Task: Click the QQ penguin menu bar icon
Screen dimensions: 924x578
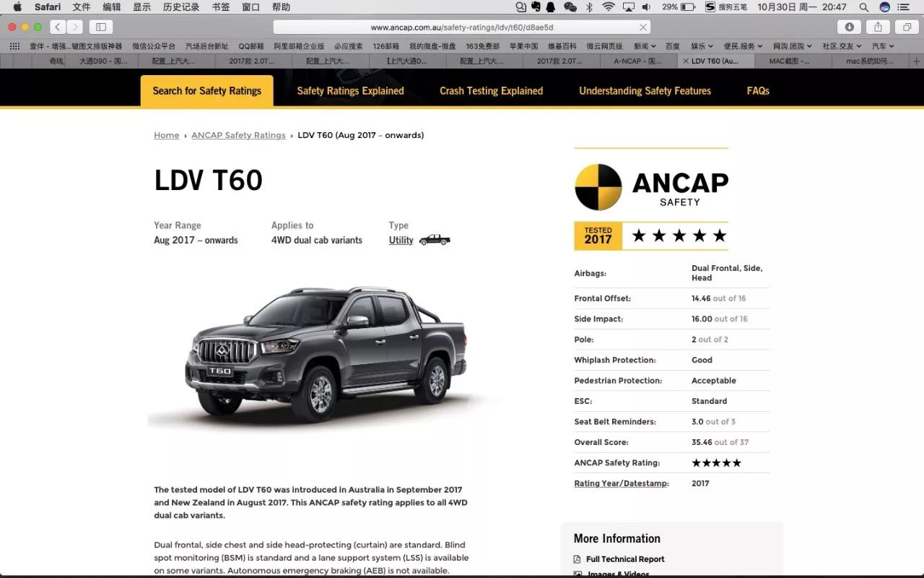Action: click(x=551, y=7)
